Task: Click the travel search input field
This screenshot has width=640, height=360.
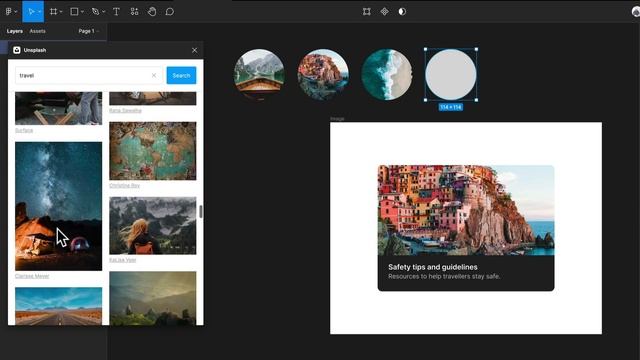Action: point(89,76)
